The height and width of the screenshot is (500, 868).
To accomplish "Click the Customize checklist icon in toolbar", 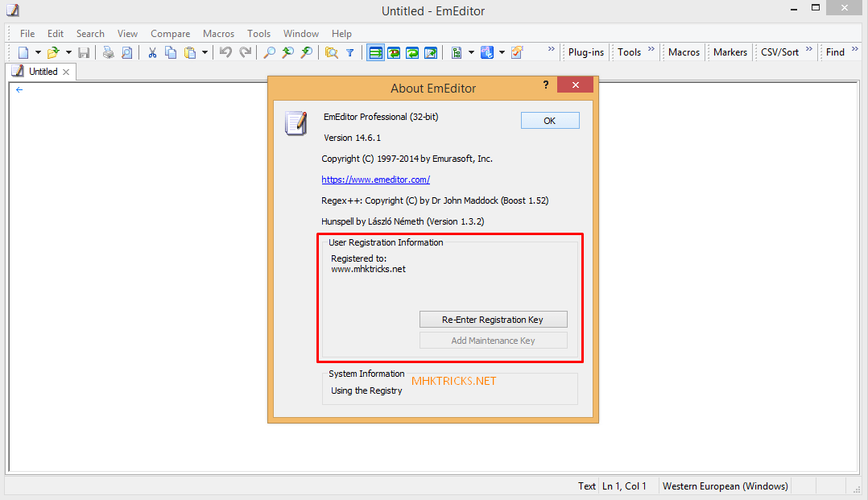I will (517, 52).
